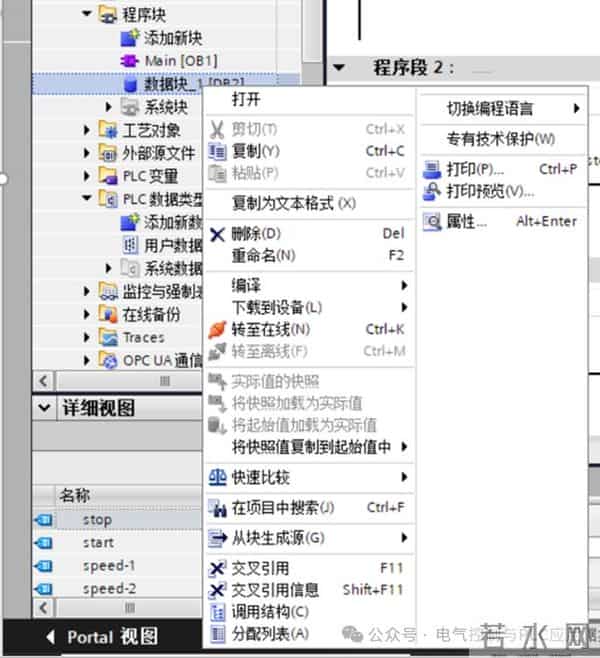Image resolution: width=600 pixels, height=658 pixels.
Task: Click the 添加新块 star block icon
Action: (x=129, y=38)
